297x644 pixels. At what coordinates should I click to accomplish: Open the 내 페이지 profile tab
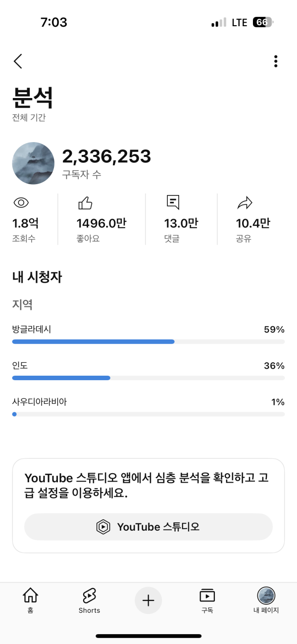[266, 600]
